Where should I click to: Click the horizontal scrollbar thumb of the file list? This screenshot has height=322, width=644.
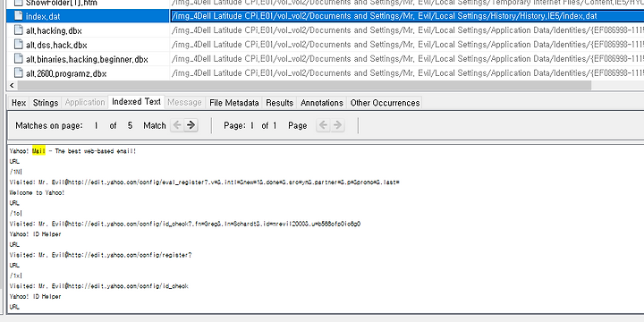pos(304,86)
